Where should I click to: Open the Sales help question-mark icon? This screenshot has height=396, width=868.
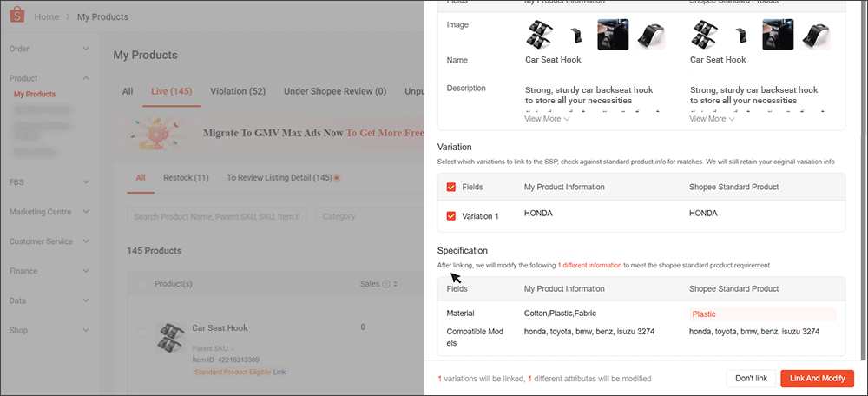tap(386, 284)
